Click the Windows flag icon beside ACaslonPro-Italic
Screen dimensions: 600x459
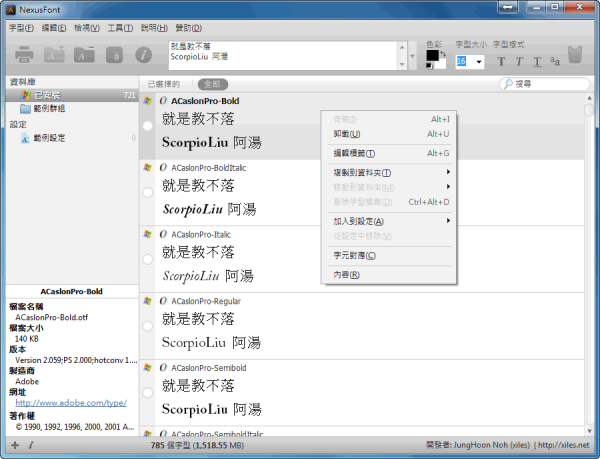(x=147, y=234)
